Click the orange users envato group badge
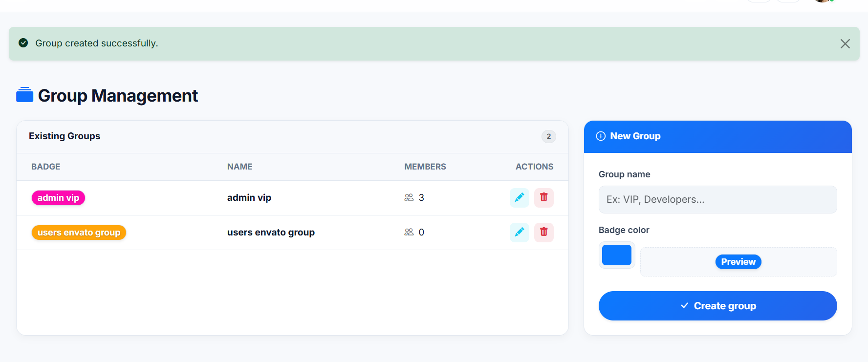The height and width of the screenshot is (362, 868). (x=79, y=233)
